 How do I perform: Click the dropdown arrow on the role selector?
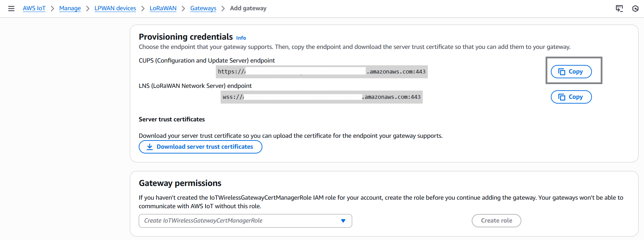(x=343, y=221)
